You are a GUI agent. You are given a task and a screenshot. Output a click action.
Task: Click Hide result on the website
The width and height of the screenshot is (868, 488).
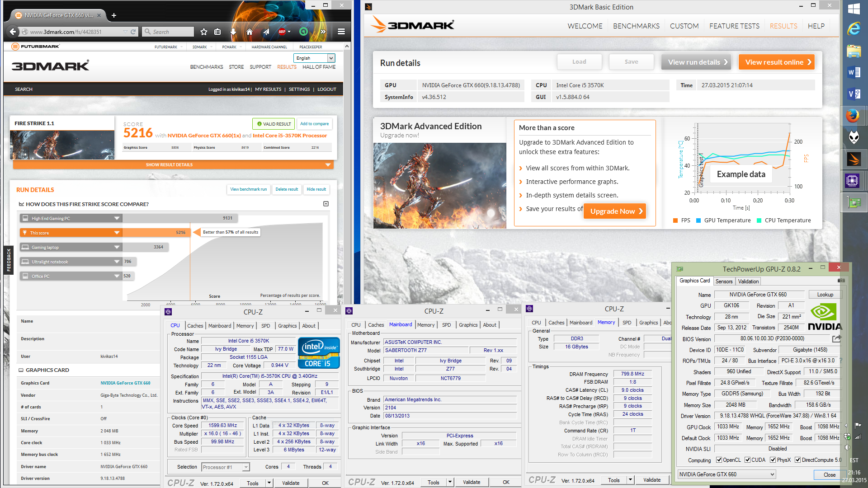(x=316, y=189)
